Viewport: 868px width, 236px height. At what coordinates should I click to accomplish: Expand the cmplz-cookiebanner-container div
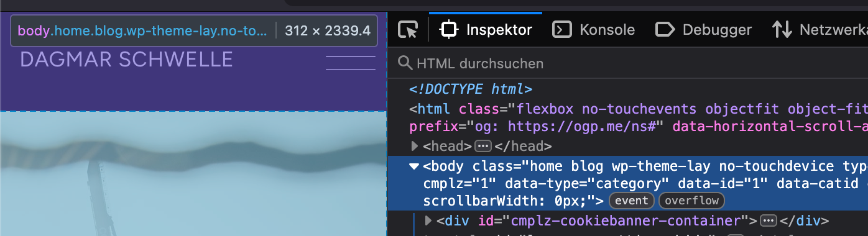click(x=428, y=220)
